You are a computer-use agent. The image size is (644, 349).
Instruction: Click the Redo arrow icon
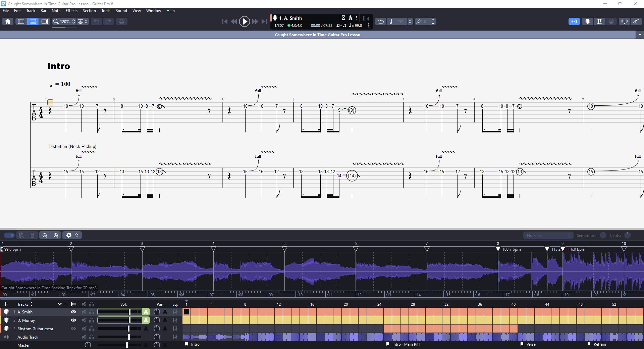[x=108, y=21]
